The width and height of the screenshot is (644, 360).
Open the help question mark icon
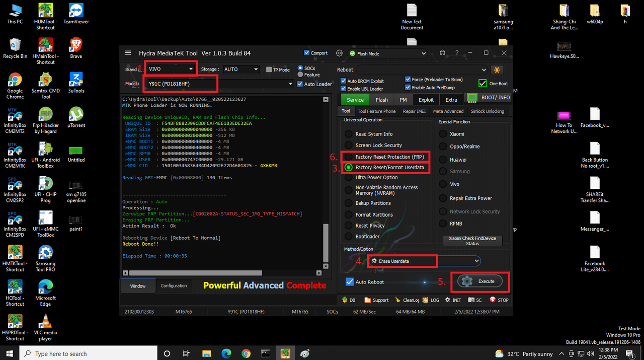coord(457,53)
